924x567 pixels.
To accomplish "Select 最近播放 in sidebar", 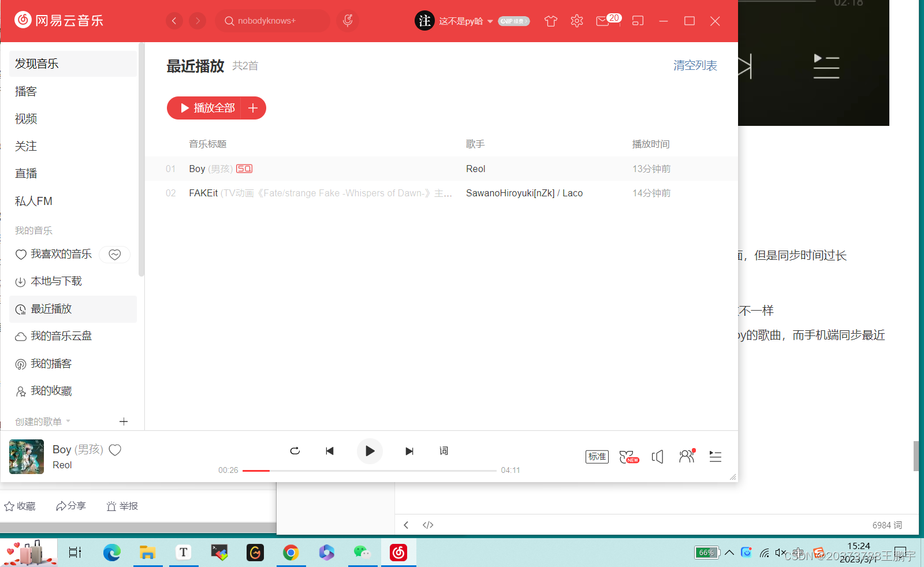I will (x=73, y=309).
